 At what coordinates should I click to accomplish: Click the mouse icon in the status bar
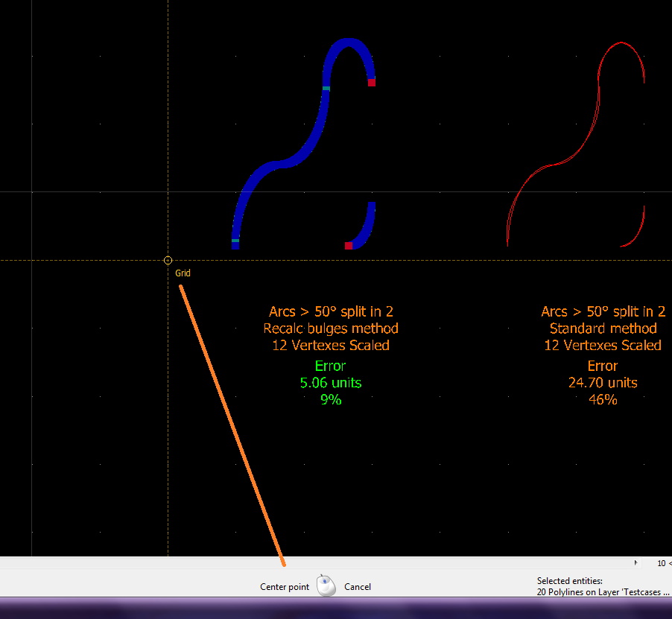[326, 586]
